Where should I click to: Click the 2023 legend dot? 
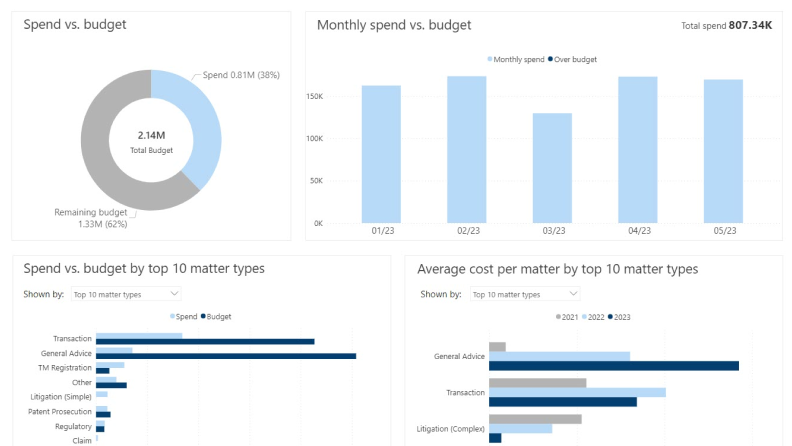pos(610,317)
